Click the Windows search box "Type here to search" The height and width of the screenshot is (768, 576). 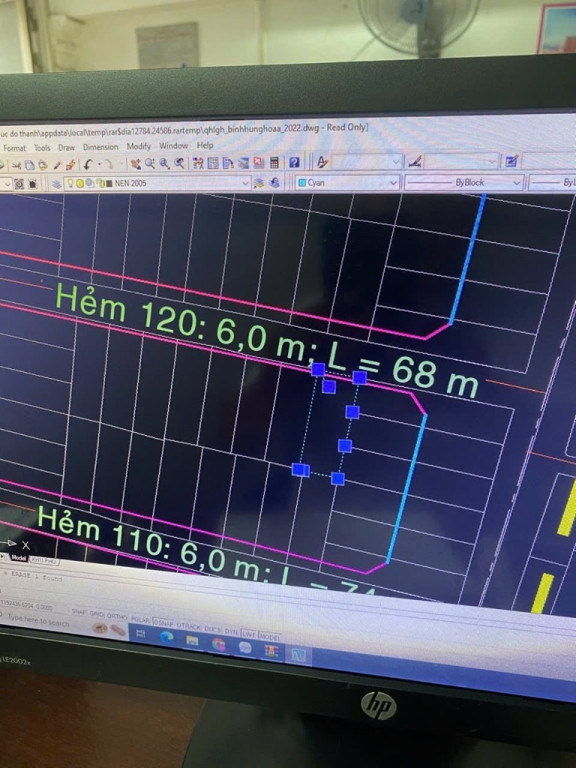pos(38,620)
